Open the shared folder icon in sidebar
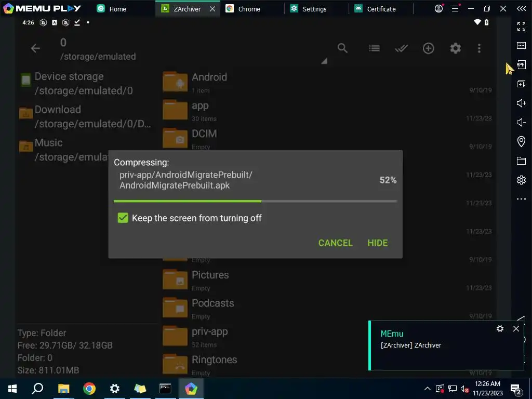Screen dimensions: 532x399 [x=521, y=161]
